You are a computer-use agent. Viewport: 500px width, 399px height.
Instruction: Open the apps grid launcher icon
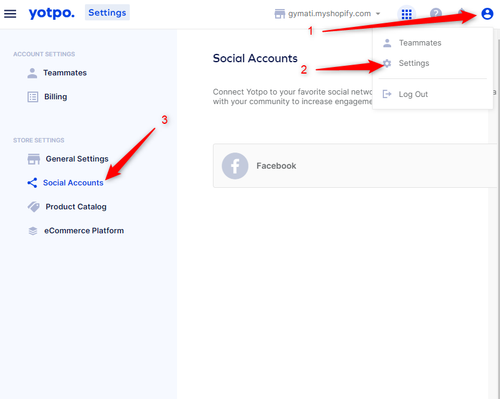(406, 14)
